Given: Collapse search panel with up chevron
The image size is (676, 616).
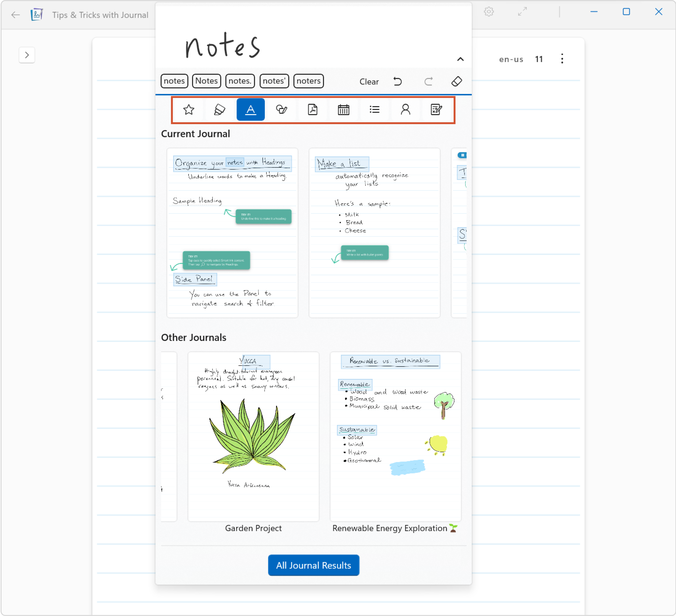Looking at the screenshot, I should pyautogui.click(x=460, y=59).
